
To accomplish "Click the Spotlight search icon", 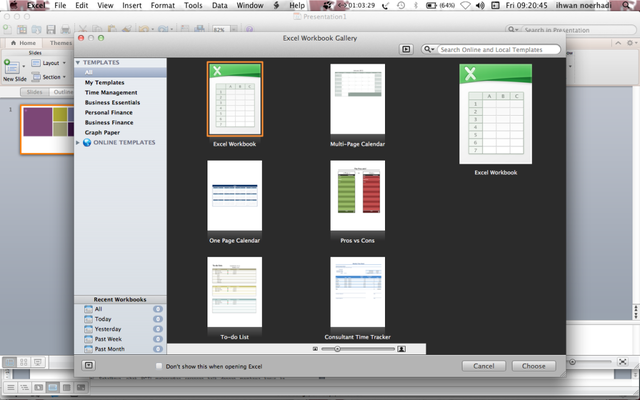I will (627, 5).
